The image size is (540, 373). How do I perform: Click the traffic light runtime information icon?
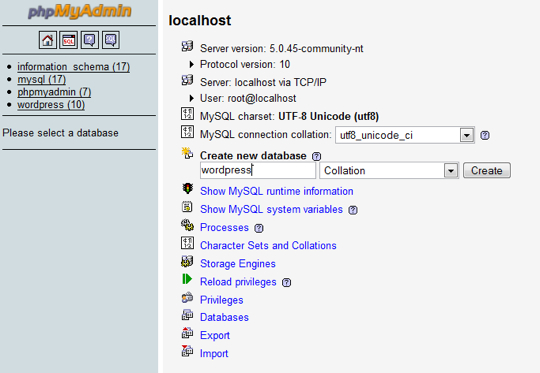tap(188, 188)
